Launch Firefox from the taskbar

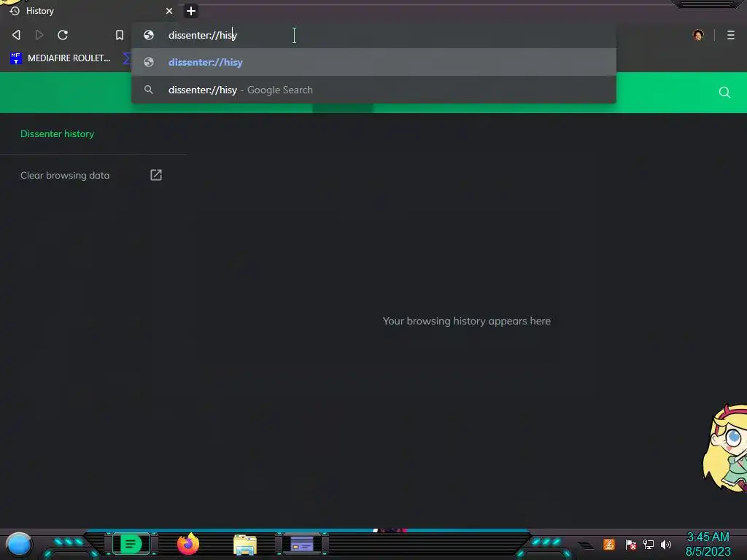[x=188, y=544]
